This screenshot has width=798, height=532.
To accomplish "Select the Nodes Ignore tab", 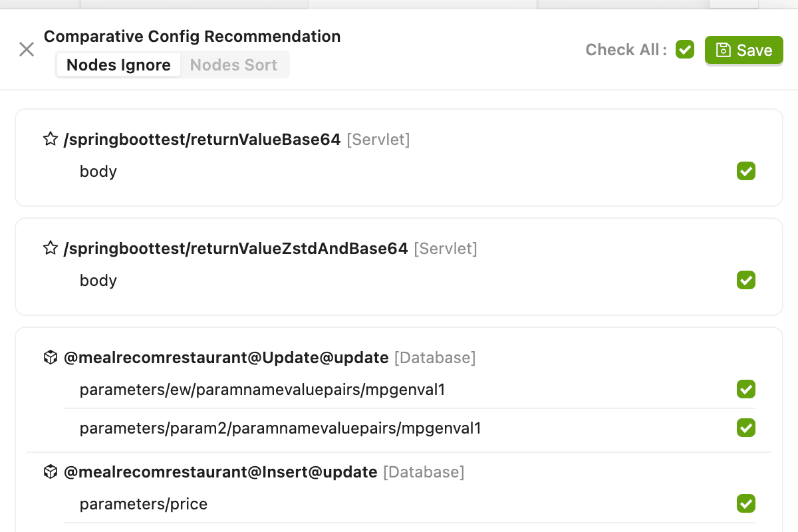I will pos(118,65).
